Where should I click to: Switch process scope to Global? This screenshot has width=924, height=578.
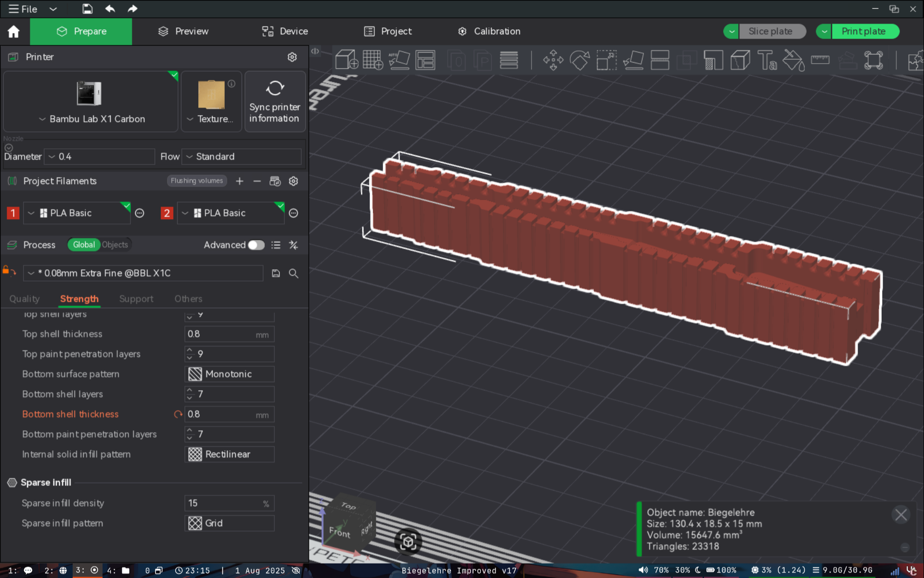point(84,245)
